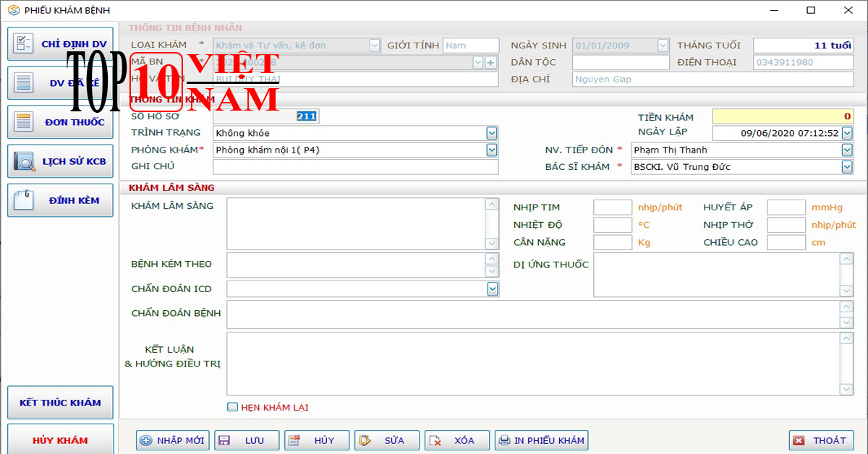Viewport: 868px width, 454px height.
Task: Click the red exit icon on THOÁT
Action: click(799, 440)
